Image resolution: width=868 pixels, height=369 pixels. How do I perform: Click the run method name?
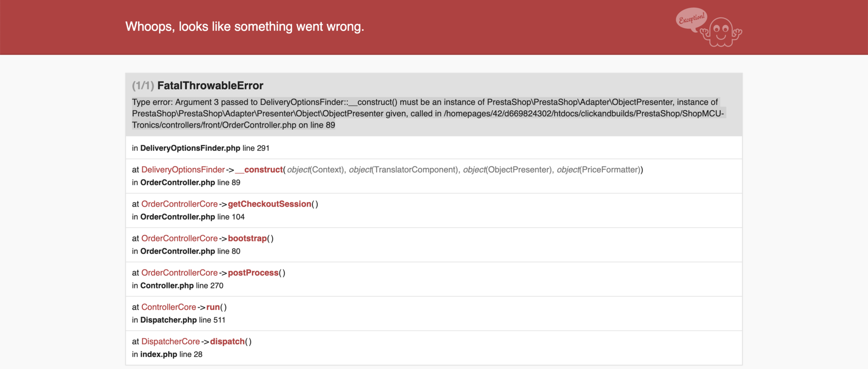[213, 307]
